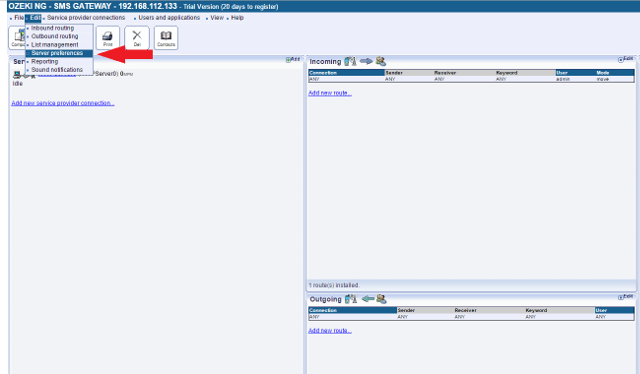The width and height of the screenshot is (640, 374).
Task: Open the Contacts toolbar icon
Action: tap(166, 38)
